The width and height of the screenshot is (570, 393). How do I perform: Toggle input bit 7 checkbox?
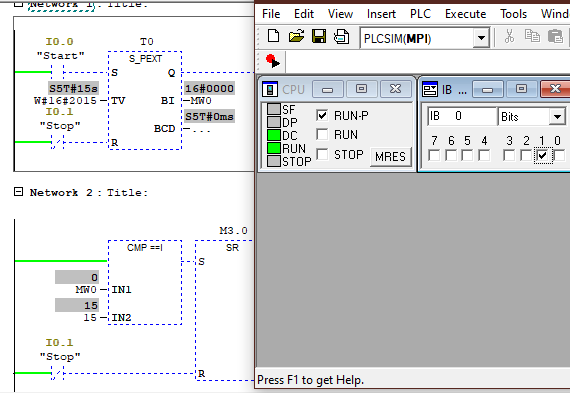coord(434,156)
